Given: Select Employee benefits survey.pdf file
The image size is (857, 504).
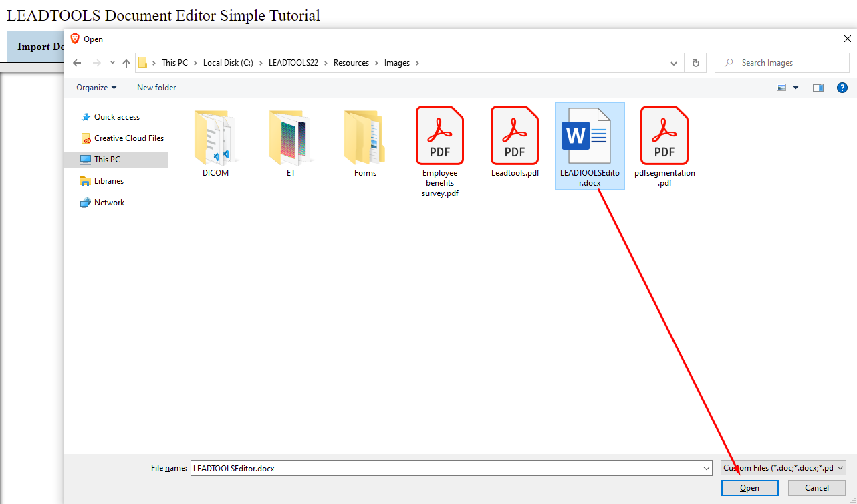Looking at the screenshot, I should click(440, 151).
